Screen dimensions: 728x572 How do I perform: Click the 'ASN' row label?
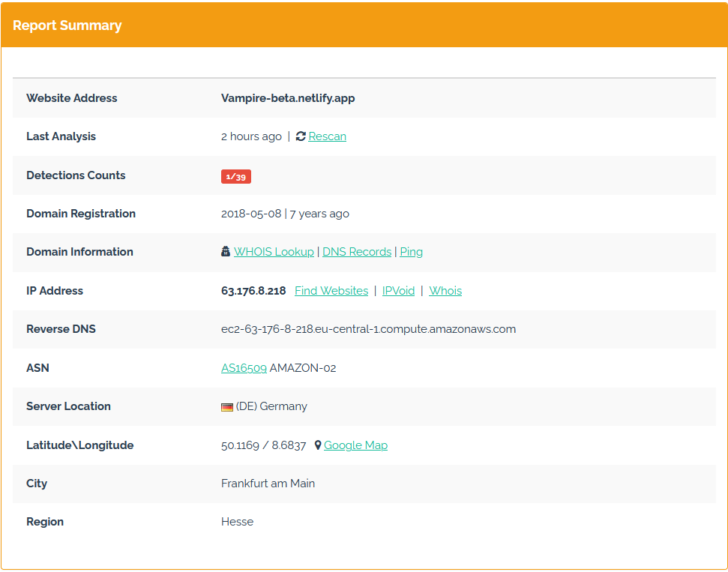(x=37, y=368)
